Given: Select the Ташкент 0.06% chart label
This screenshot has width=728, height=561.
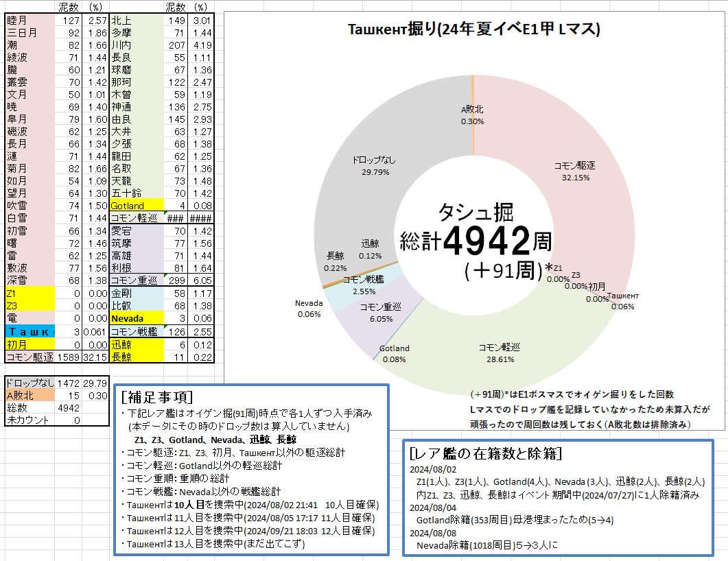Looking at the screenshot, I should tap(622, 300).
